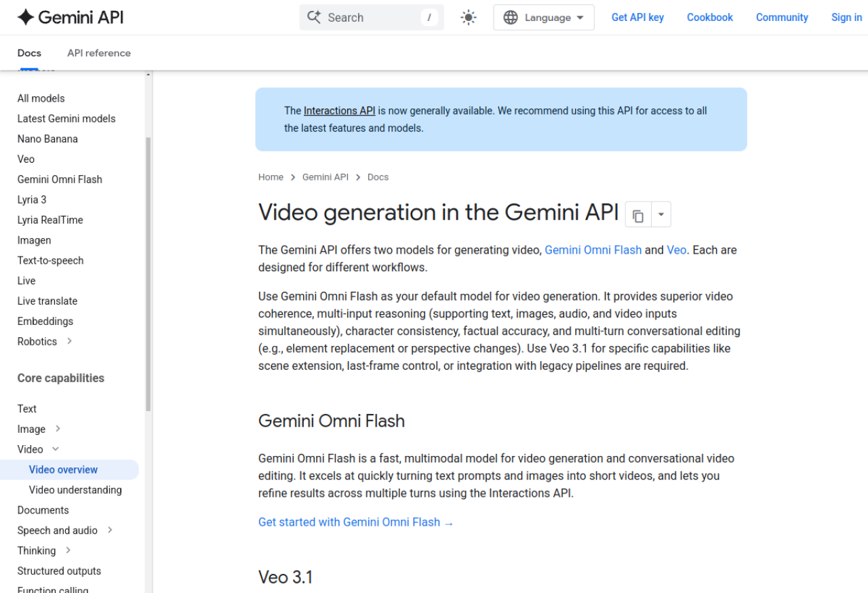Open Veo in the sidebar
Viewport: 868px width, 593px height.
26,159
